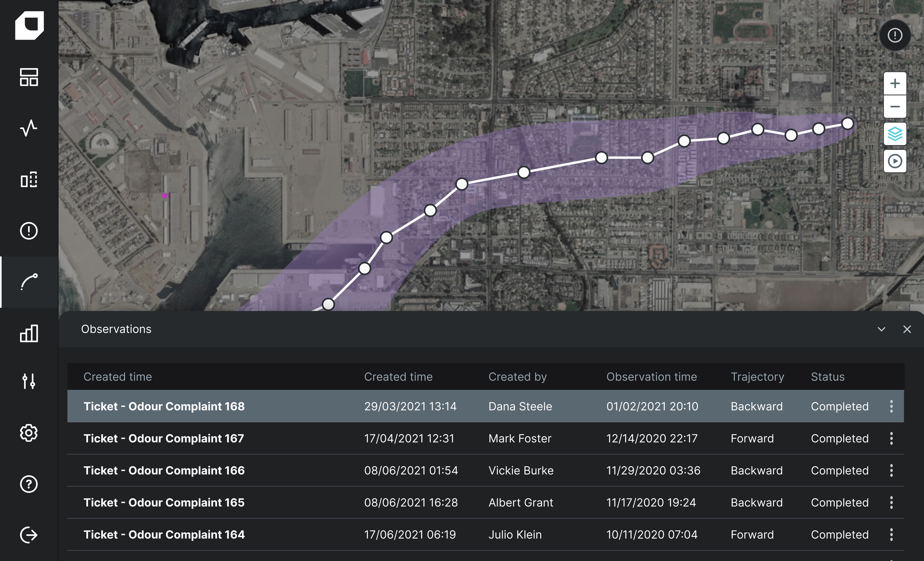Open options menu for Odour Complaint 166
The height and width of the screenshot is (561, 924).
(891, 470)
